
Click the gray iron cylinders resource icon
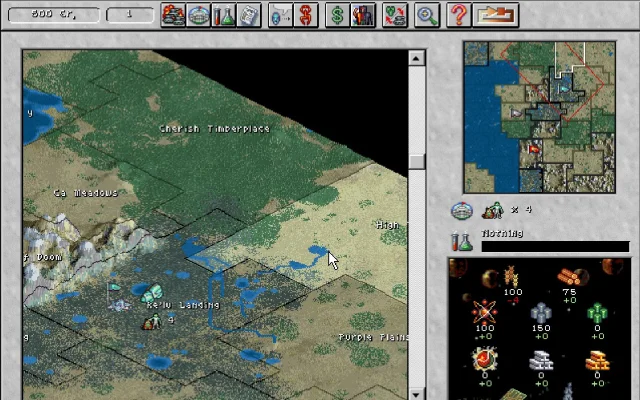[x=541, y=313]
